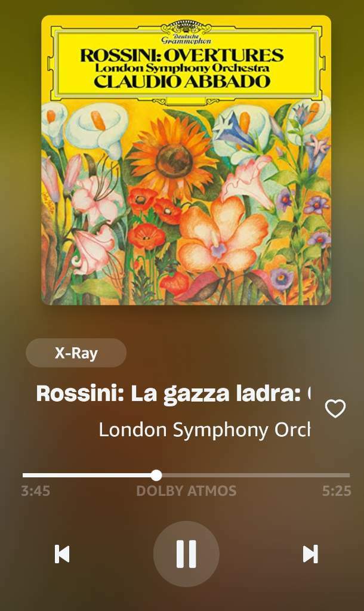Image resolution: width=364 pixels, height=611 pixels.
Task: Tap the Rossini: La gazza ladra song title
Action: [172, 394]
